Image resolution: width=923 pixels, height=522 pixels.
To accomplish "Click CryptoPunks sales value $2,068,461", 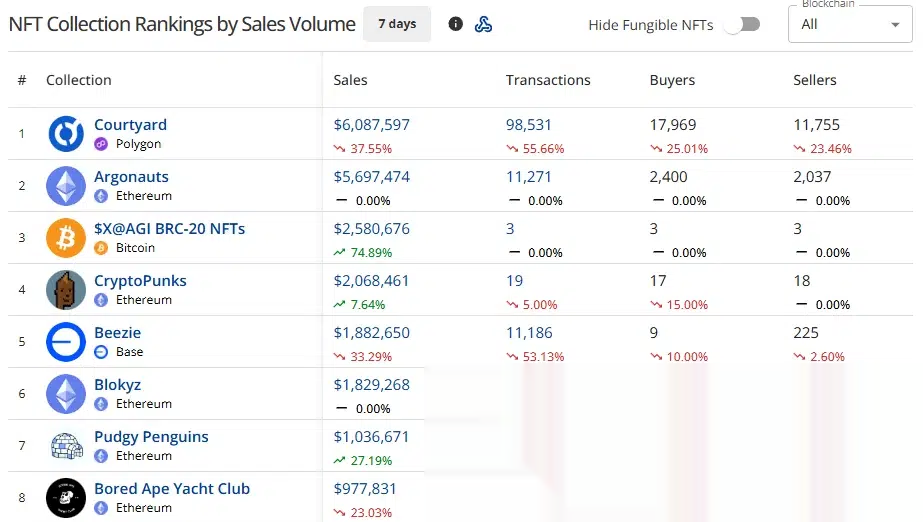I will [371, 281].
